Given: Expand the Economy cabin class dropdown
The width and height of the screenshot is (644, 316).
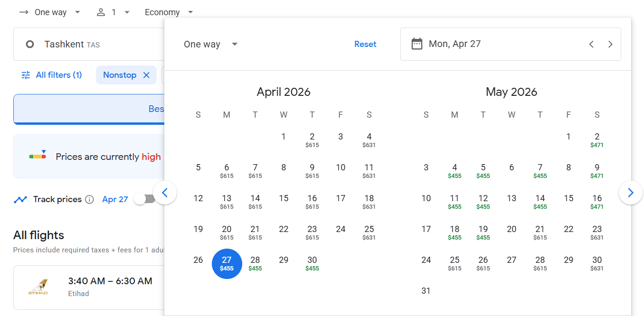Looking at the screenshot, I should pyautogui.click(x=169, y=12).
